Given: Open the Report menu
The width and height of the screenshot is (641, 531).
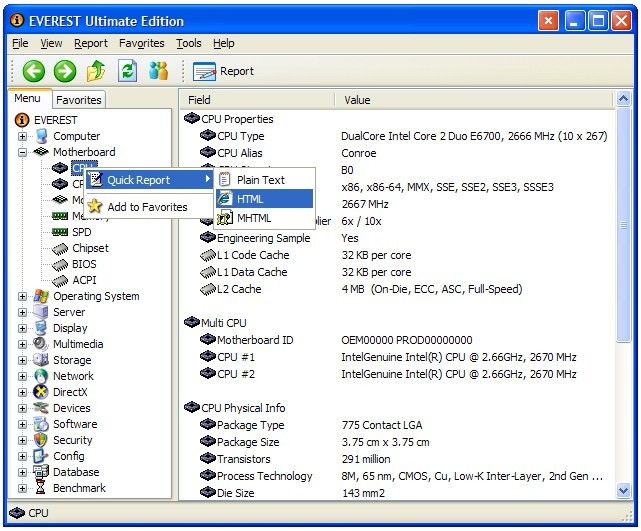Looking at the screenshot, I should tap(91, 43).
